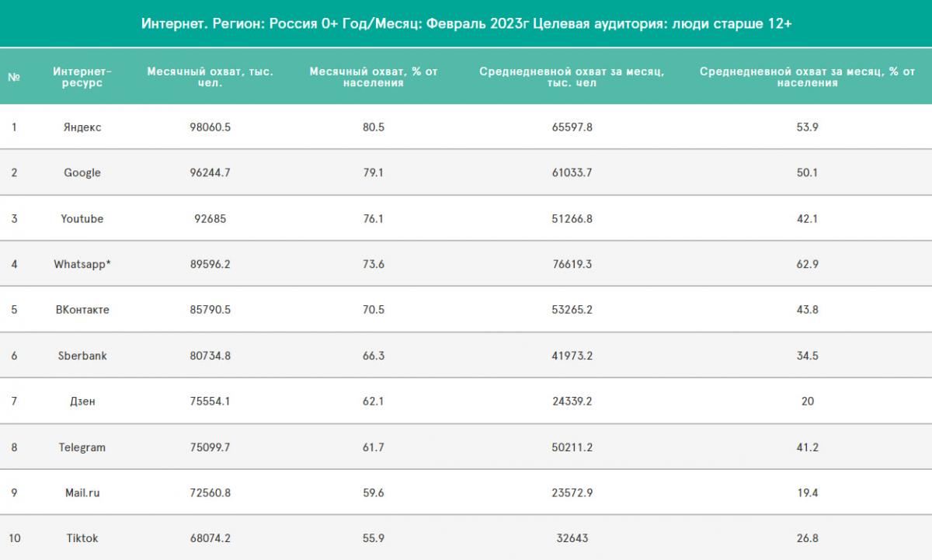This screenshot has width=932, height=560.
Task: Select the Дзен resource name
Action: coord(82,402)
